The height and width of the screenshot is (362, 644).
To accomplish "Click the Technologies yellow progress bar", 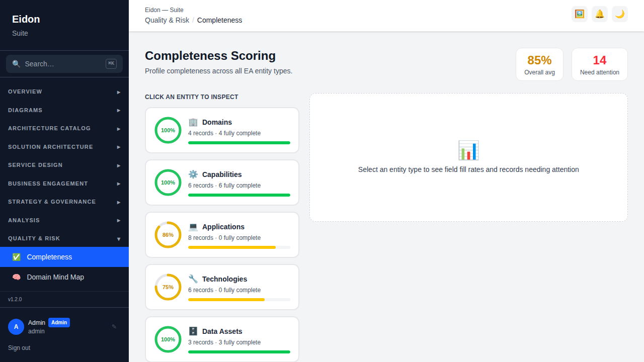I will pyautogui.click(x=239, y=300).
